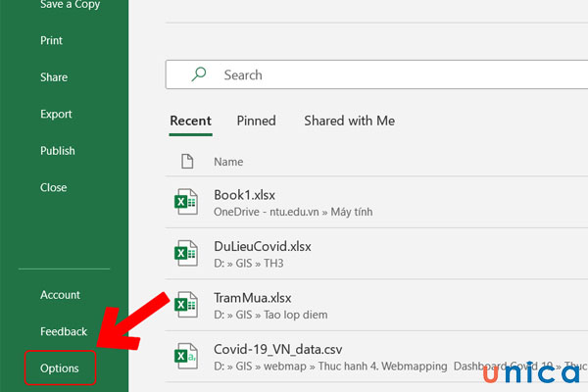
Task: Select Feedback in the left menu
Action: point(64,332)
